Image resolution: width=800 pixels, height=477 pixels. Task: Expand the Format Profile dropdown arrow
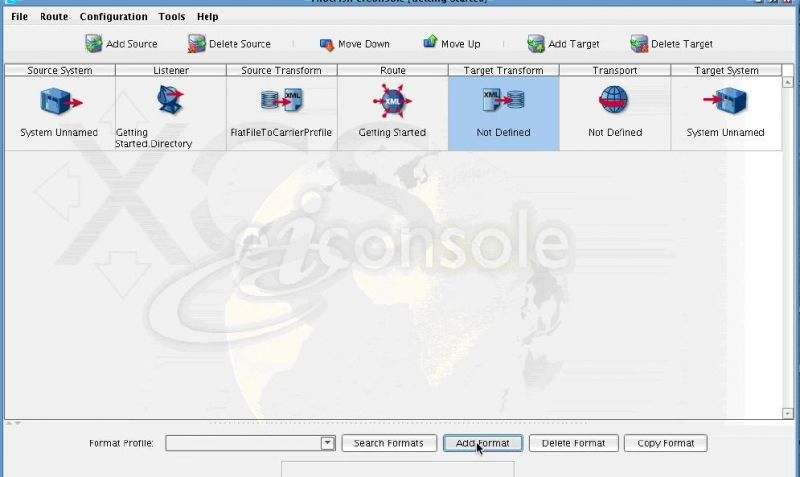328,443
